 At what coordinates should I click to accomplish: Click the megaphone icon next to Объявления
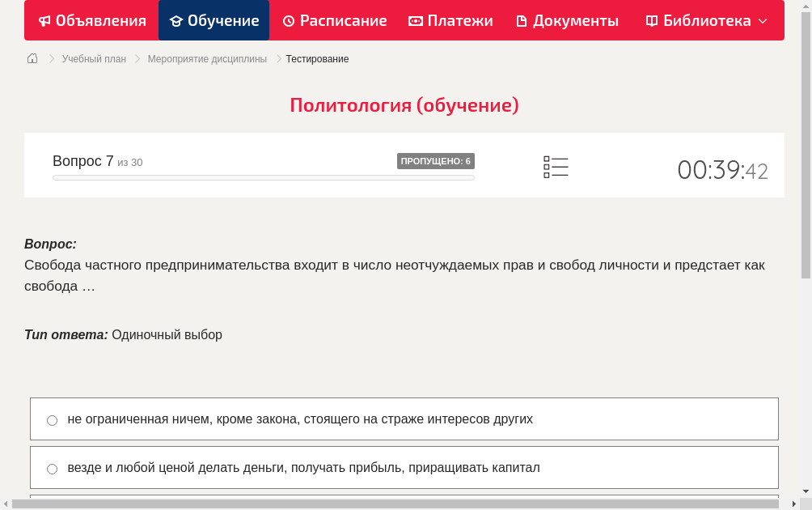(x=43, y=20)
